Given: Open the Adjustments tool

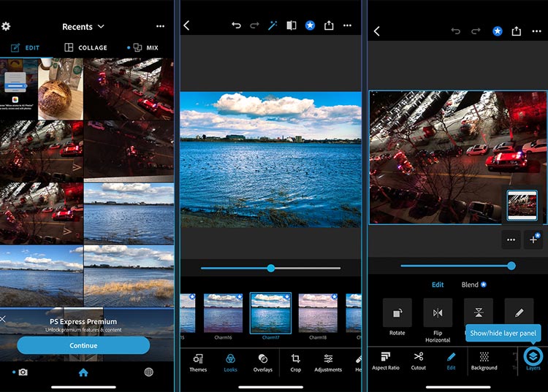Looking at the screenshot, I should (328, 363).
